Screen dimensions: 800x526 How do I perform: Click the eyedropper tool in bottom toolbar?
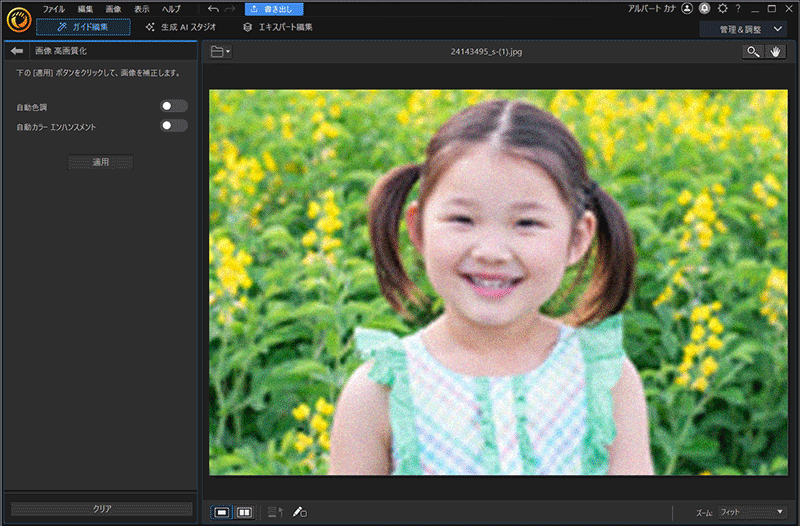[x=299, y=512]
